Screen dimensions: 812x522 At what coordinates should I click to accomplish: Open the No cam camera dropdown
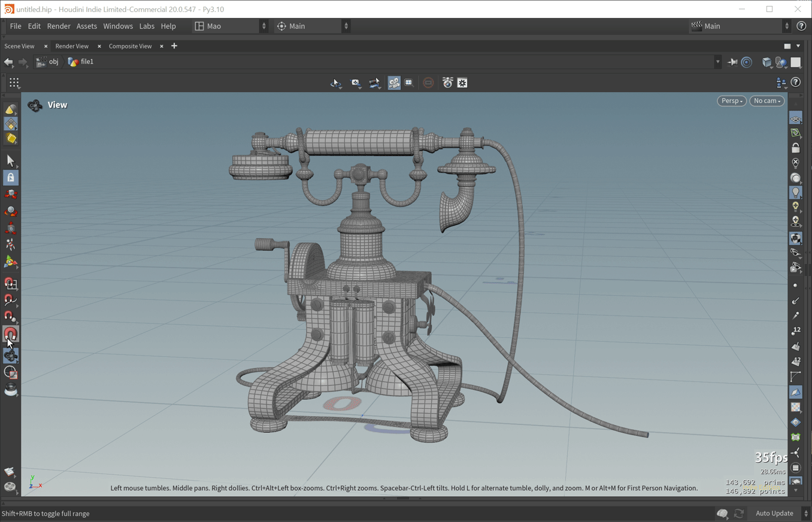pyautogui.click(x=766, y=101)
